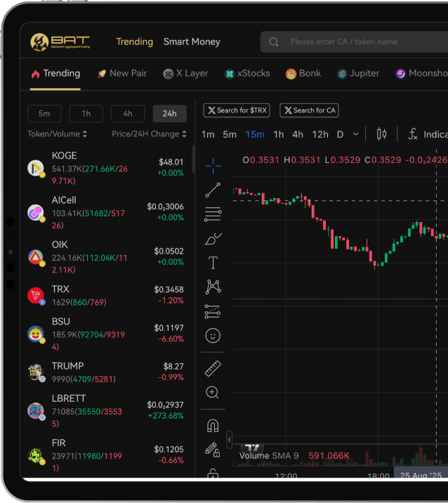Select the trend line drawing tool

coord(213,190)
